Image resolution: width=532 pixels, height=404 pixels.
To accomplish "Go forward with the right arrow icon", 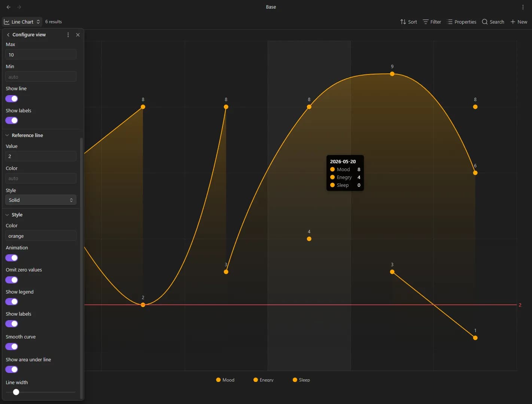I will click(x=19, y=7).
